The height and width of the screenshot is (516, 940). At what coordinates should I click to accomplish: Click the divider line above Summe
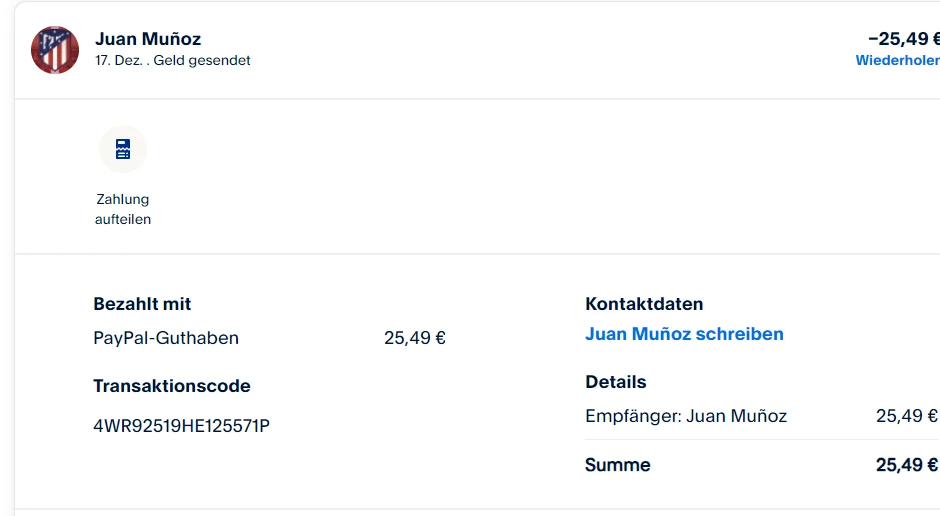760,440
